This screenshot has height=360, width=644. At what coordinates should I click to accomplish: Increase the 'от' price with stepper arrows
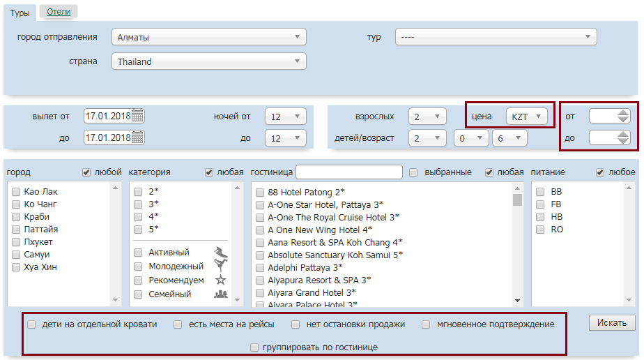pos(623,113)
